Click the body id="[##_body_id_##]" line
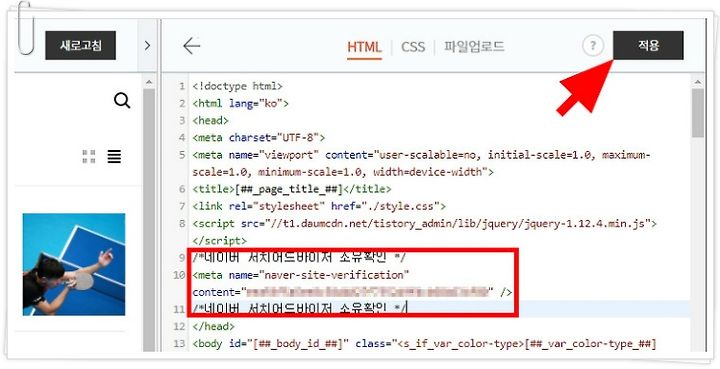 tap(425, 343)
